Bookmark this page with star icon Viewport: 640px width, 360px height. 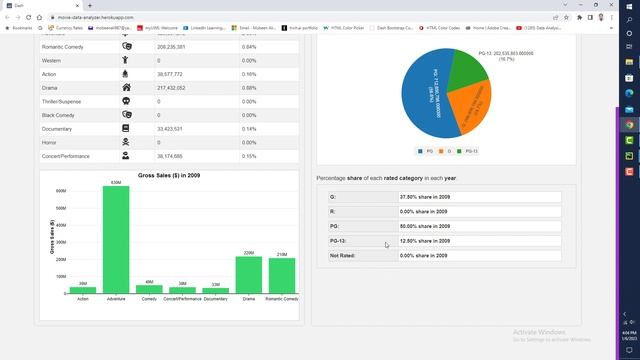[566, 18]
